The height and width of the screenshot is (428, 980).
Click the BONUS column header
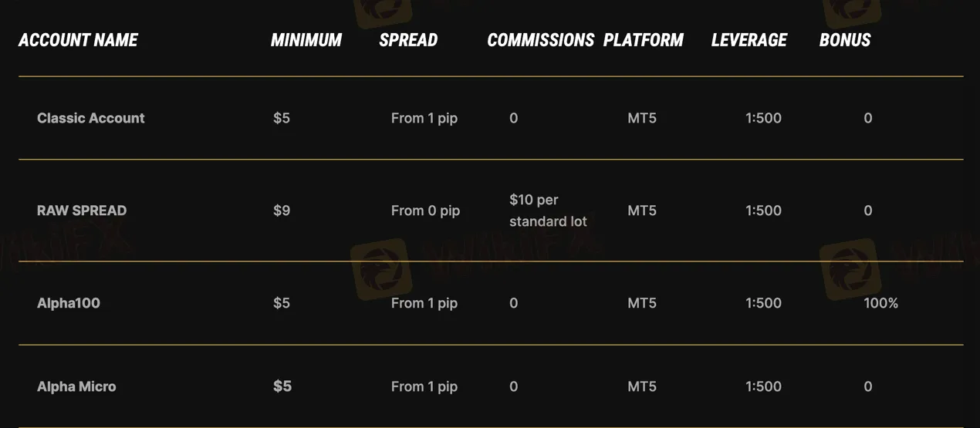click(x=844, y=40)
